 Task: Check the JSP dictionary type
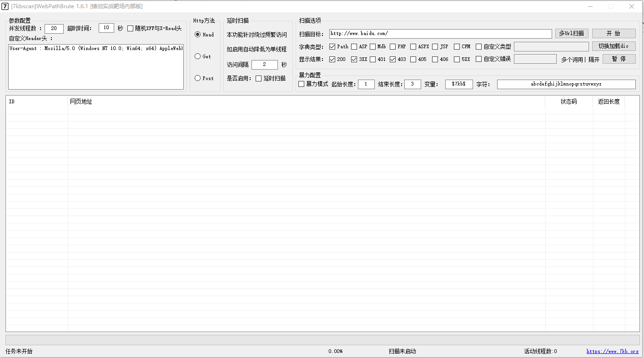click(x=435, y=46)
